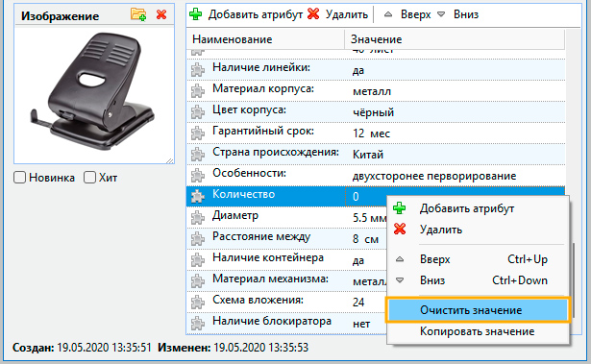Select Наличие линейки: attribute name
This screenshot has width=591, height=364.
[260, 67]
